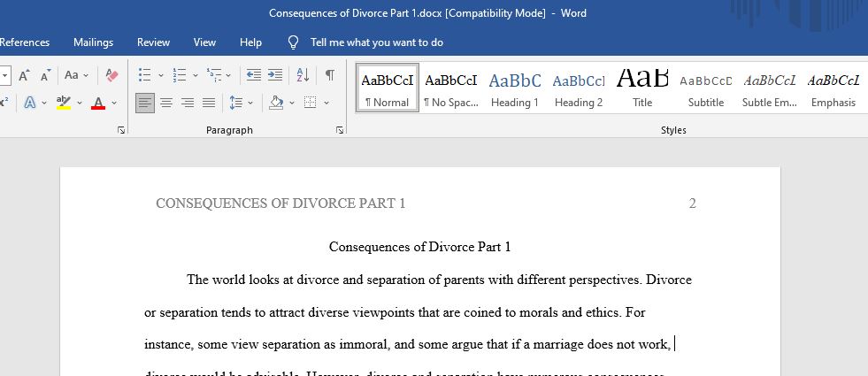Increase paragraph indent
The width and height of the screenshot is (868, 376).
tap(275, 74)
